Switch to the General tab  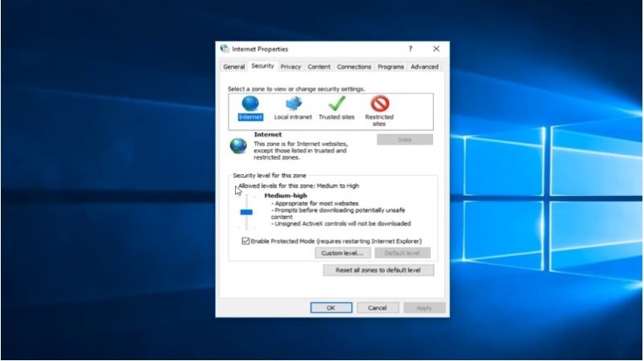pyautogui.click(x=233, y=67)
